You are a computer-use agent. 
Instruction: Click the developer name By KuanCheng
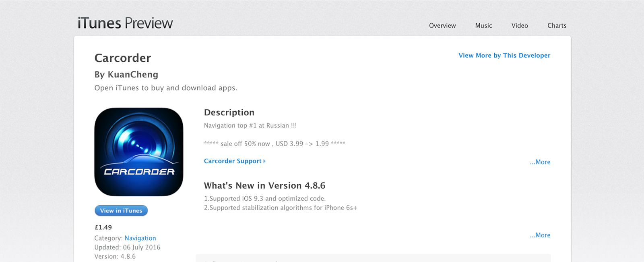point(126,75)
